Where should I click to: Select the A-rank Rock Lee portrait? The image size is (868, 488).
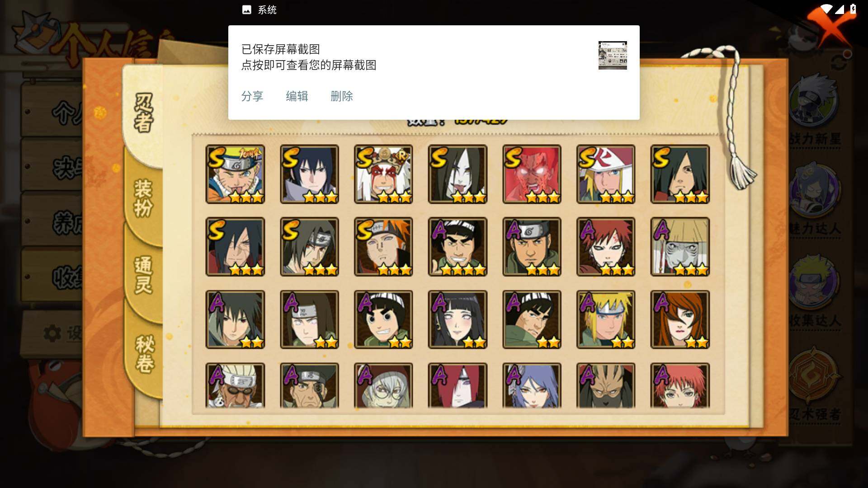(383, 319)
